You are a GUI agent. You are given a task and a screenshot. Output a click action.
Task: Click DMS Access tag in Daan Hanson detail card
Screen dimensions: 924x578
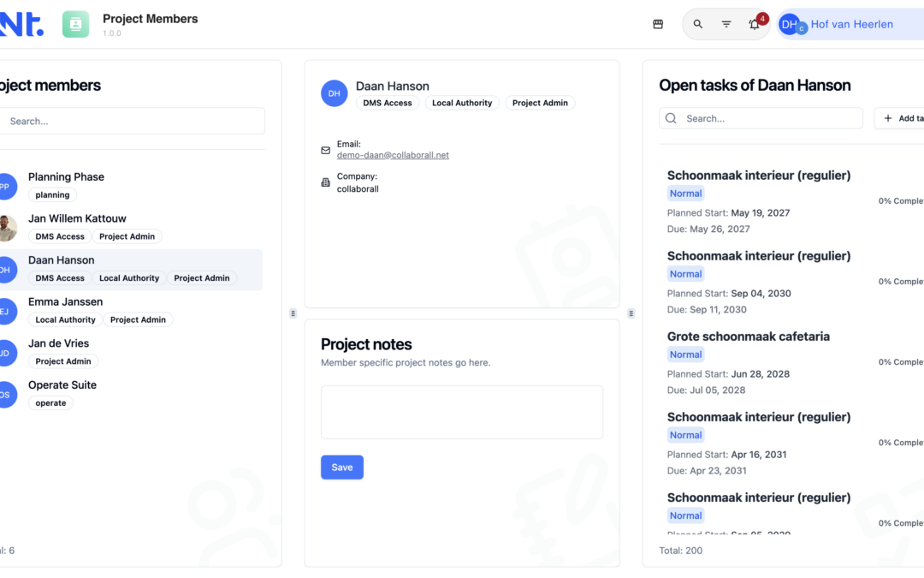(388, 103)
